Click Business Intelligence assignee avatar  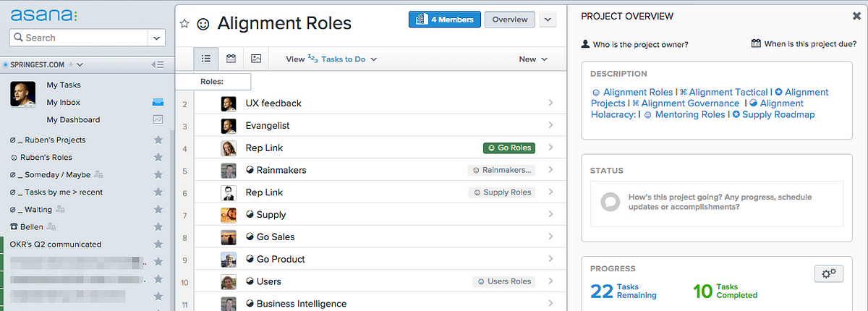(x=229, y=304)
